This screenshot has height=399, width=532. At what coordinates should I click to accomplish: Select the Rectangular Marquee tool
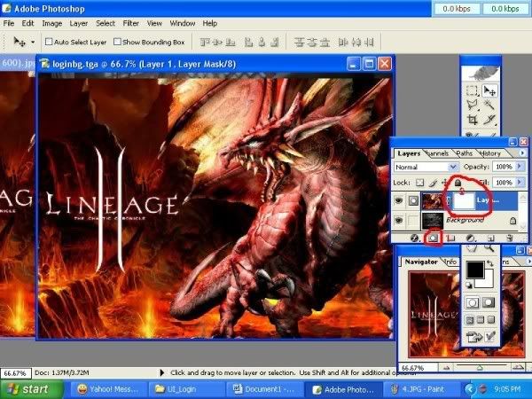pyautogui.click(x=472, y=90)
